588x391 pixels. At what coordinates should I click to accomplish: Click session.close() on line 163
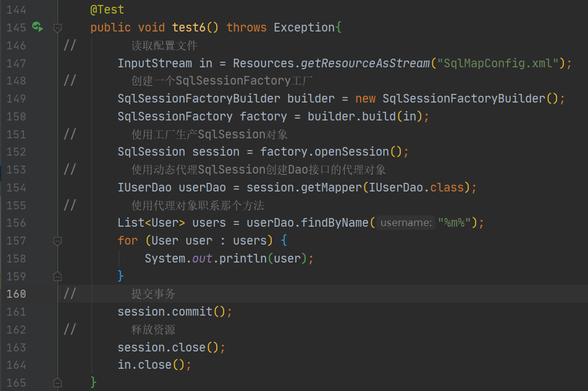(x=168, y=347)
